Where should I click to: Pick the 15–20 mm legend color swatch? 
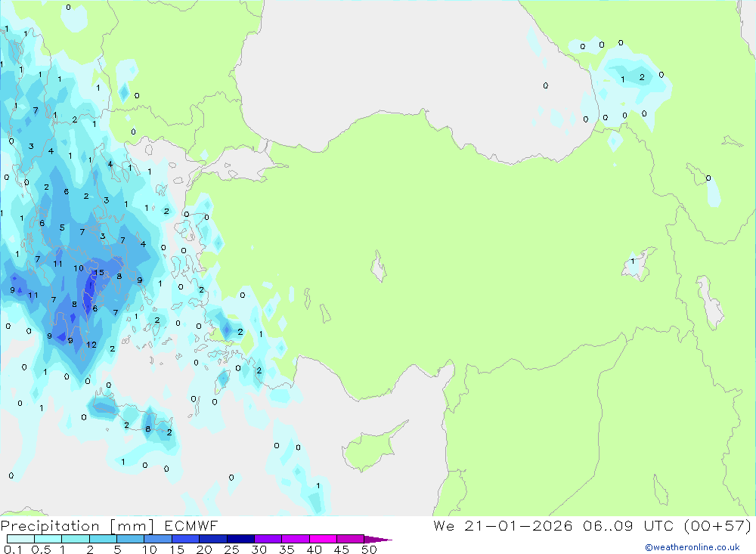[x=185, y=539]
